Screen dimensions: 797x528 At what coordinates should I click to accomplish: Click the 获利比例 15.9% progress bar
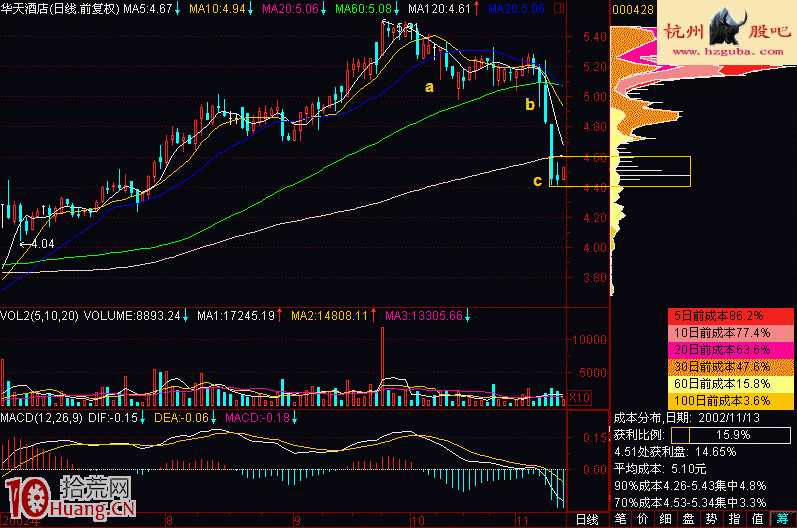[731, 435]
